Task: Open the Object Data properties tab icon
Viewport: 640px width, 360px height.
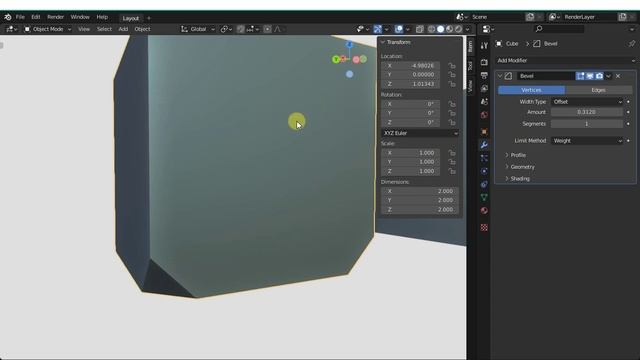Action: pyautogui.click(x=484, y=197)
